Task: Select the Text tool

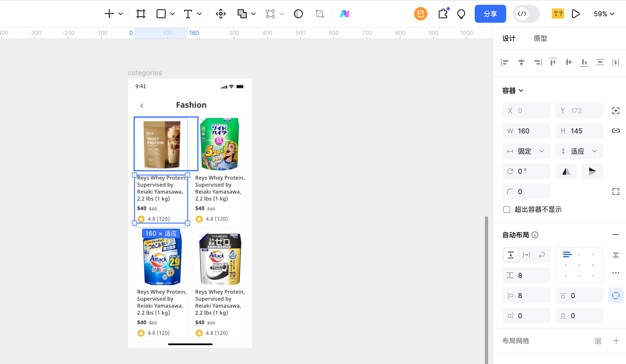Action: (x=188, y=14)
